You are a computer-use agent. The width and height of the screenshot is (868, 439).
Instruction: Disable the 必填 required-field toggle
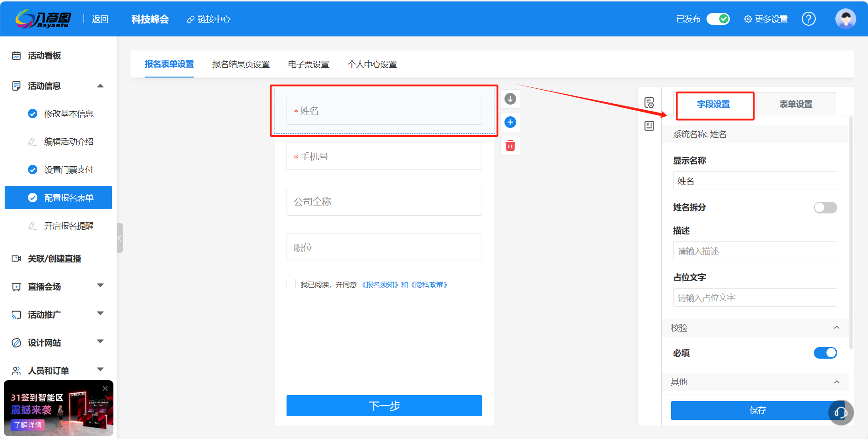click(x=825, y=353)
